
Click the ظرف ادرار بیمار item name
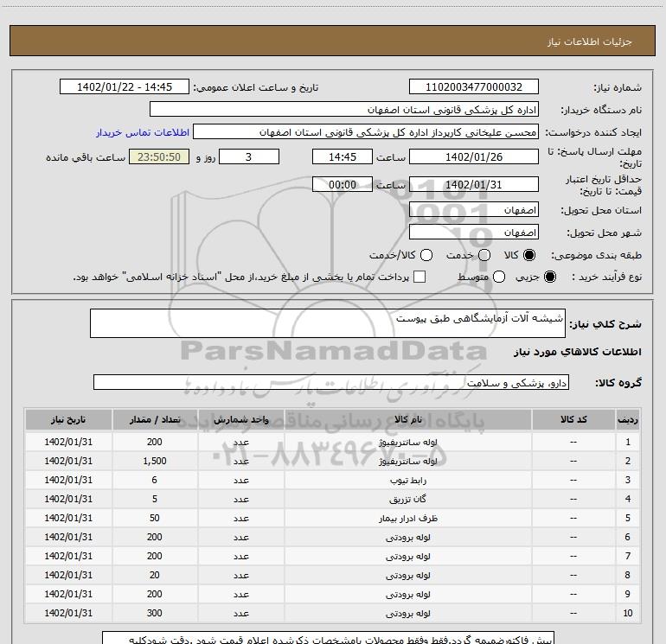pyautogui.click(x=407, y=519)
